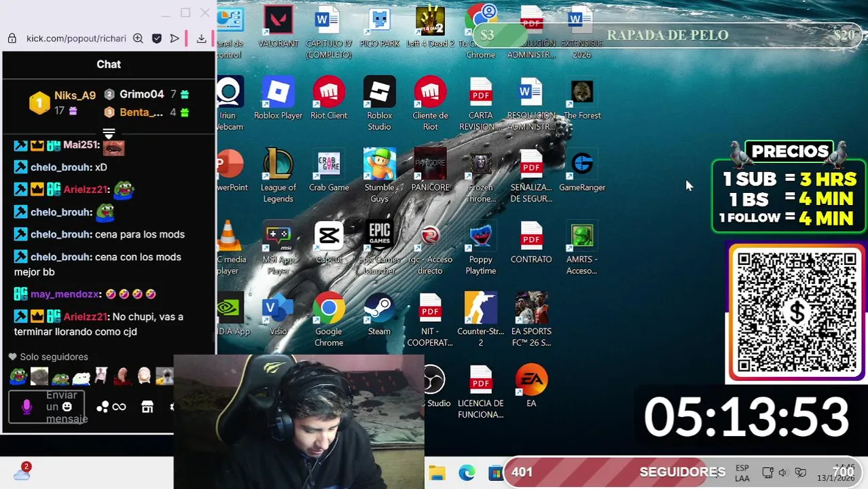The image size is (868, 489).
Task: Launch Poppy Playtime shortcut
Action: pos(481,249)
